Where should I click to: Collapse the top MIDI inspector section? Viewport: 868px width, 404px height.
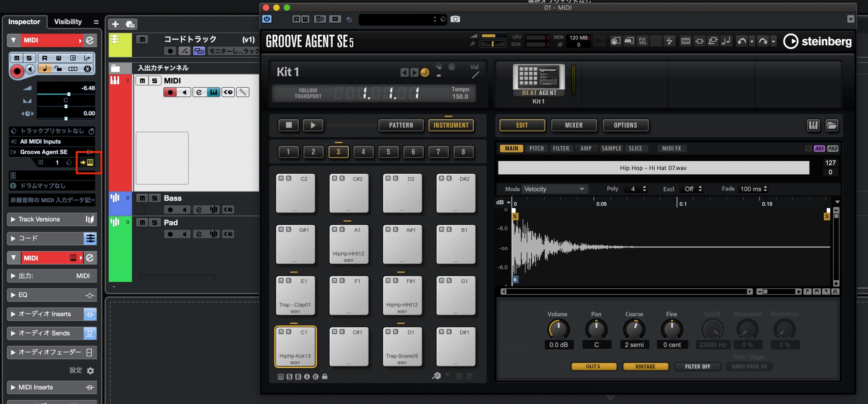point(14,40)
